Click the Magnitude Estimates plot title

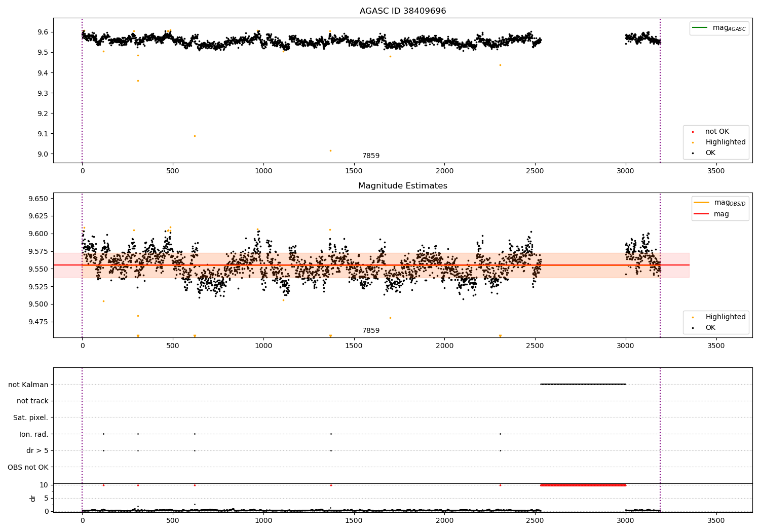click(403, 185)
